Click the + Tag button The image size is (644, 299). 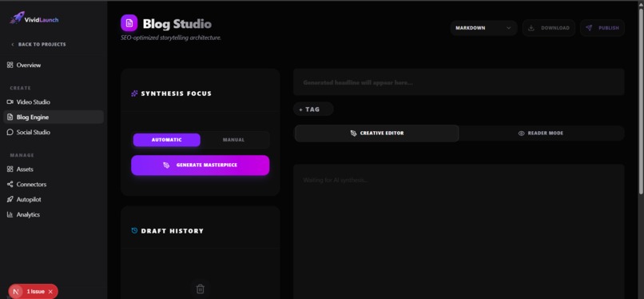point(313,110)
